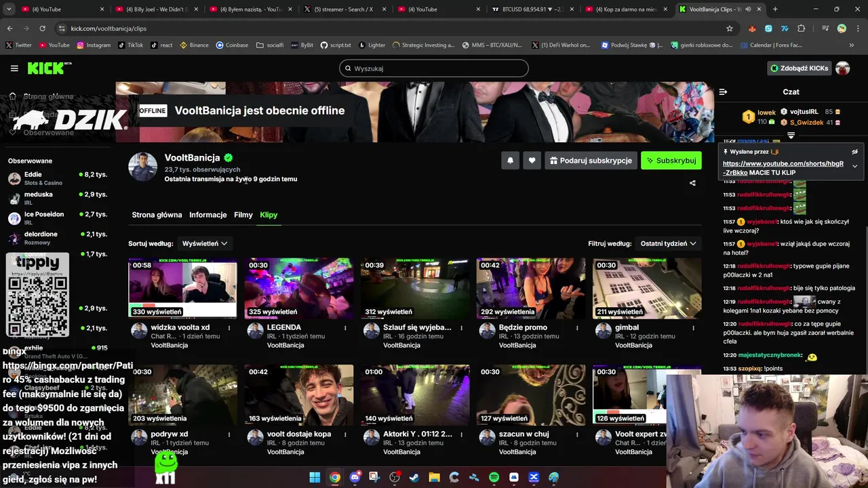
Task: Click the 'voolt dostaje kopa' clip title
Action: 299,434
